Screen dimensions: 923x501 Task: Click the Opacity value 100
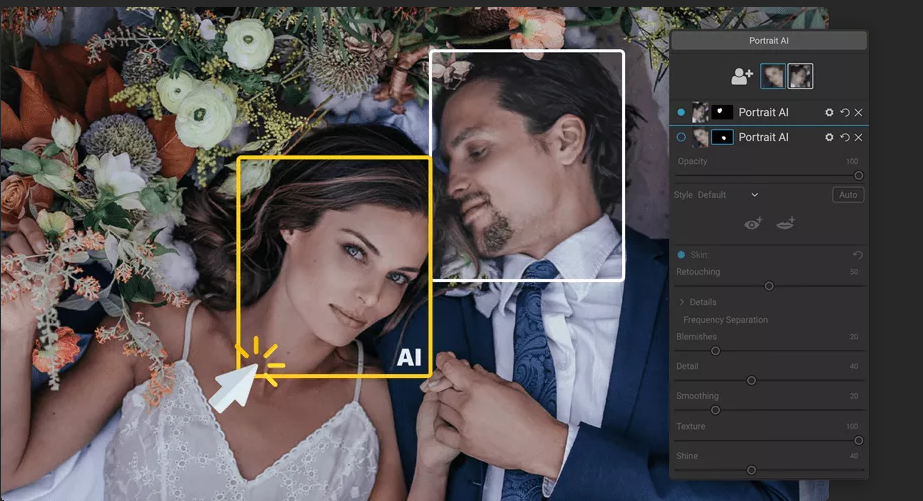852,161
